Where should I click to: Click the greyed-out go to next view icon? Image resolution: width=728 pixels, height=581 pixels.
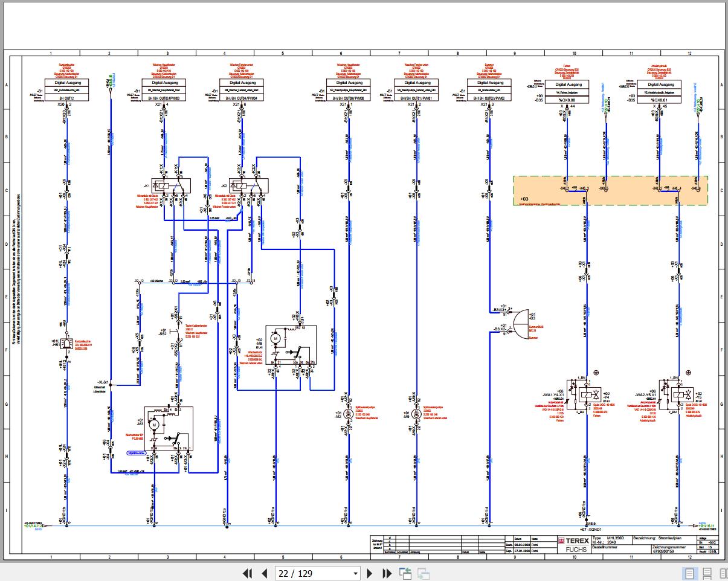424,573
